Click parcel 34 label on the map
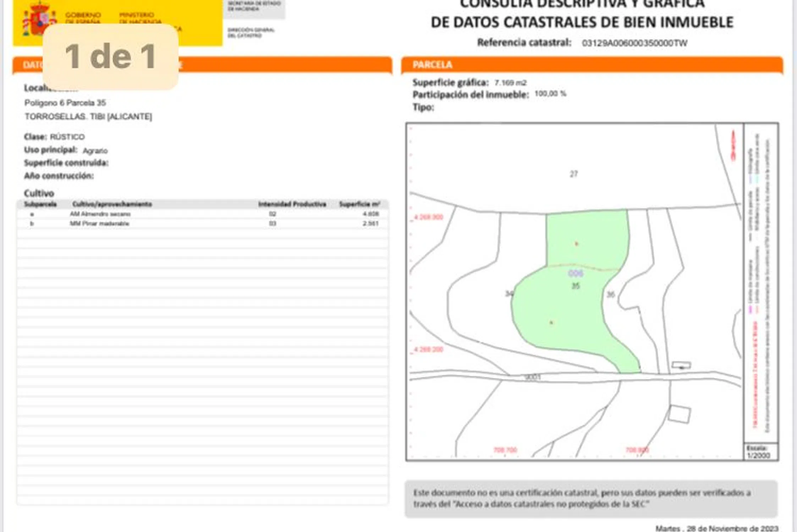The image size is (797, 532). point(509,294)
